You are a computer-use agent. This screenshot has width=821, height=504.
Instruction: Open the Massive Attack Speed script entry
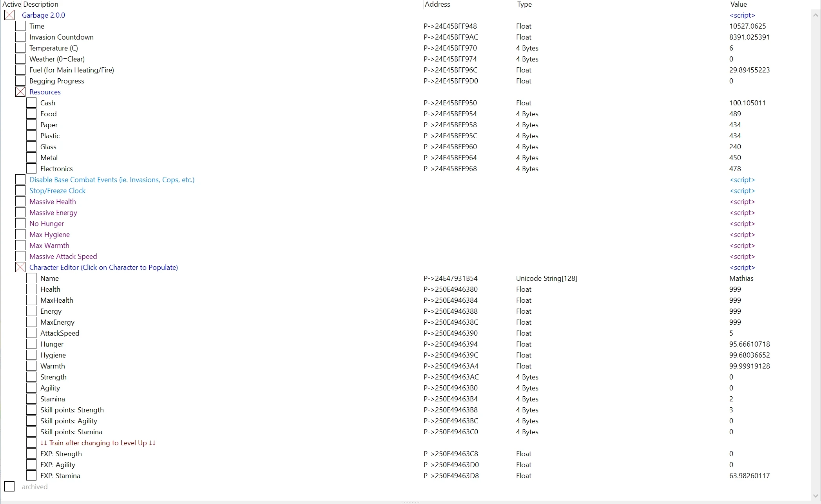coord(63,257)
